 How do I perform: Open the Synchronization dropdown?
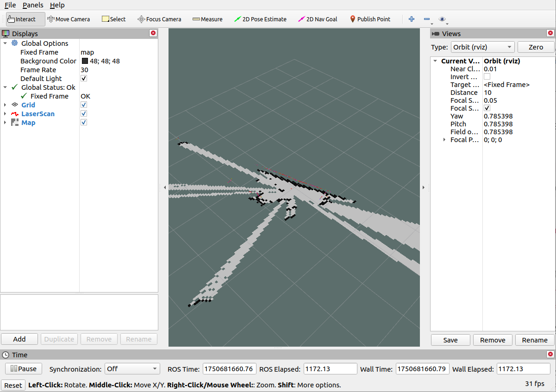point(132,369)
